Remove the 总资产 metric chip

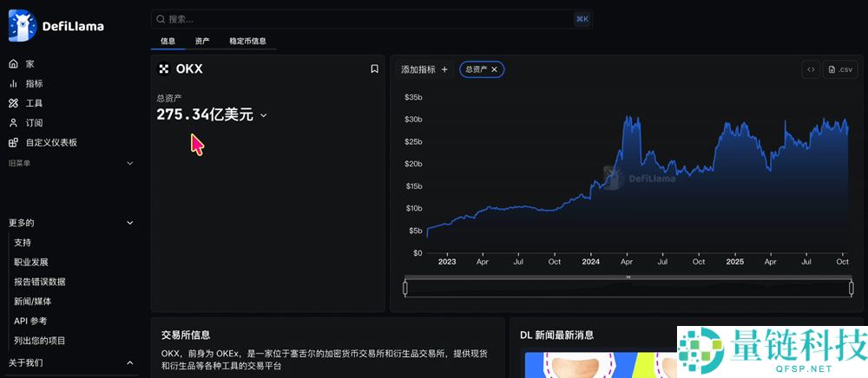tap(495, 69)
